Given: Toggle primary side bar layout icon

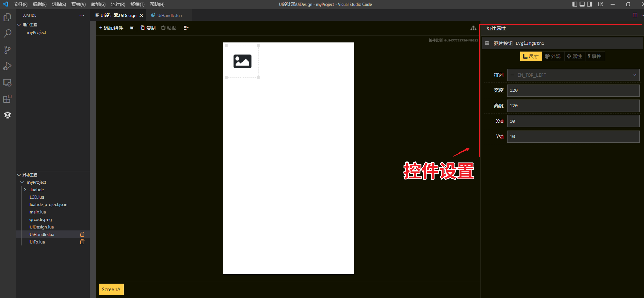Looking at the screenshot, I should tap(575, 4).
